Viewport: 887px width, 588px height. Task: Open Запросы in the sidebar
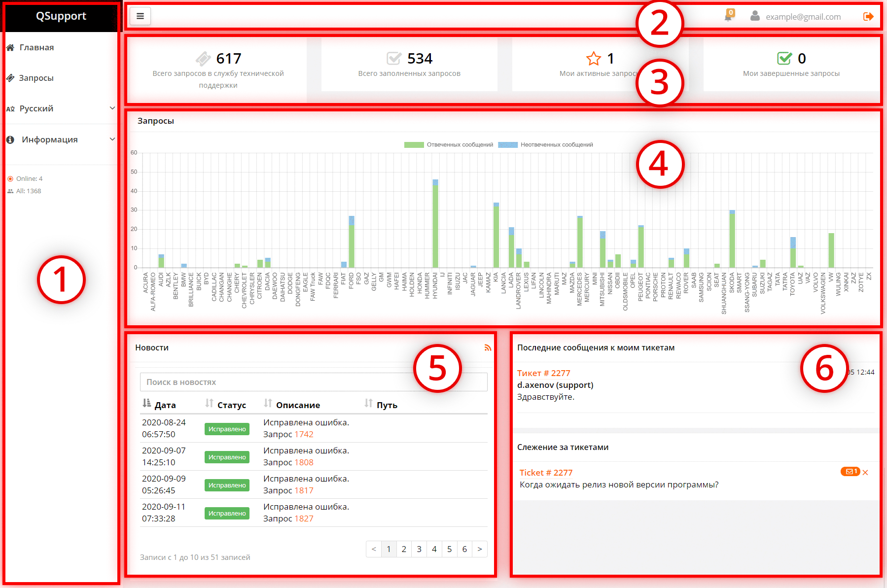coord(36,78)
